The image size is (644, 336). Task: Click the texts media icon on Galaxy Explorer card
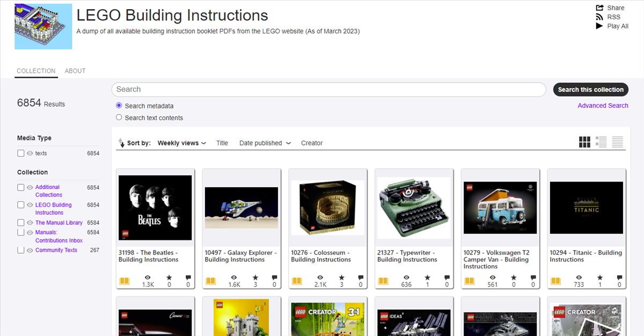210,281
